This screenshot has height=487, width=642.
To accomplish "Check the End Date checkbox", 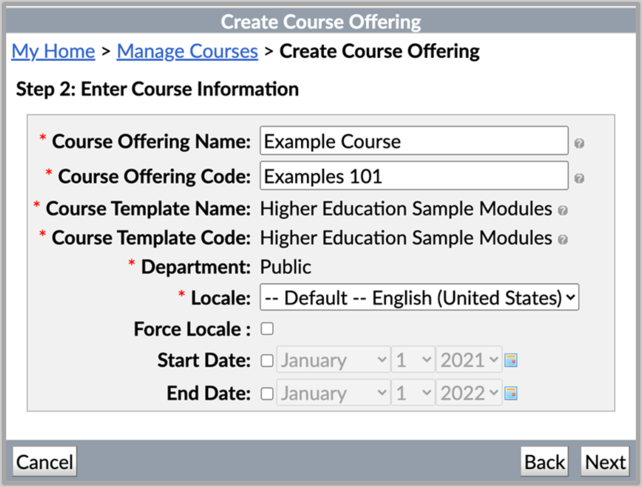I will coord(267,393).
